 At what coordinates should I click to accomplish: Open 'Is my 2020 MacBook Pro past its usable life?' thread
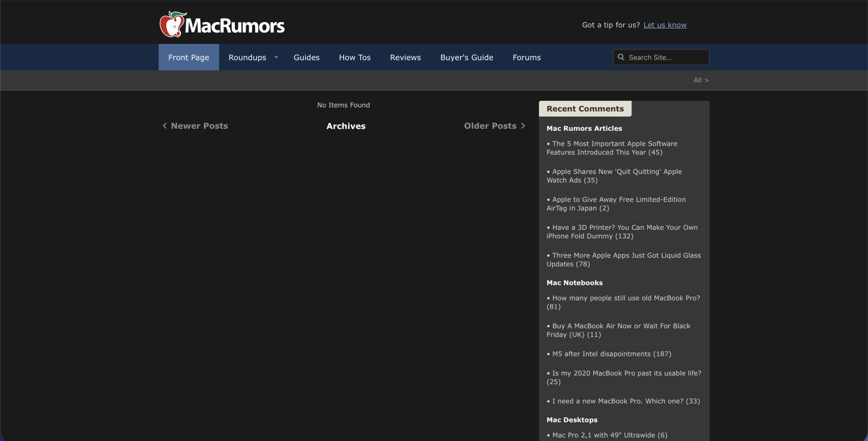click(624, 378)
